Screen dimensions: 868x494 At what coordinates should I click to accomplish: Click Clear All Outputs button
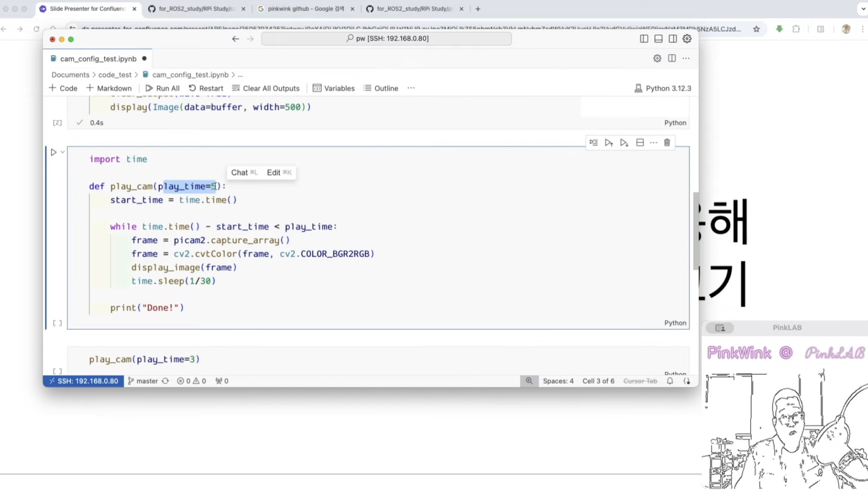coord(266,88)
